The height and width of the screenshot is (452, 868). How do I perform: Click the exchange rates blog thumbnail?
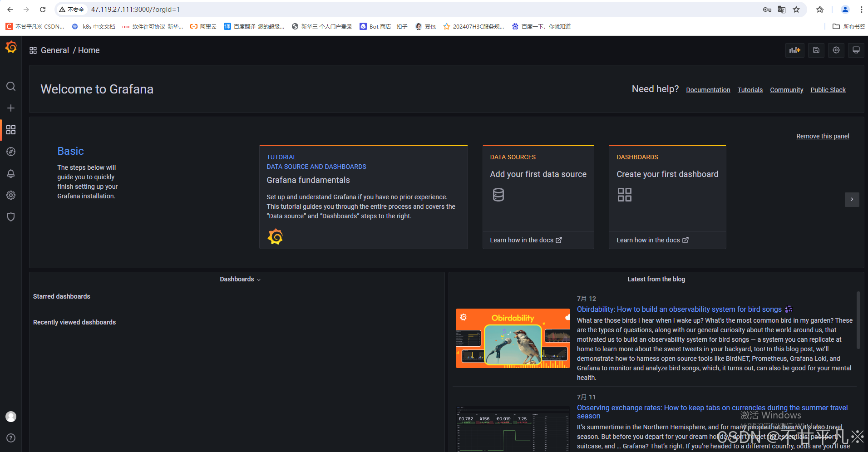(x=513, y=429)
